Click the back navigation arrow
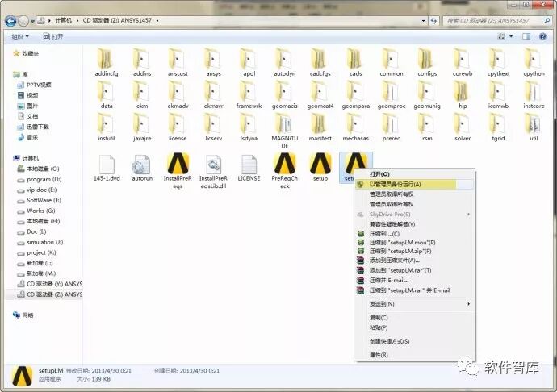 10,21
